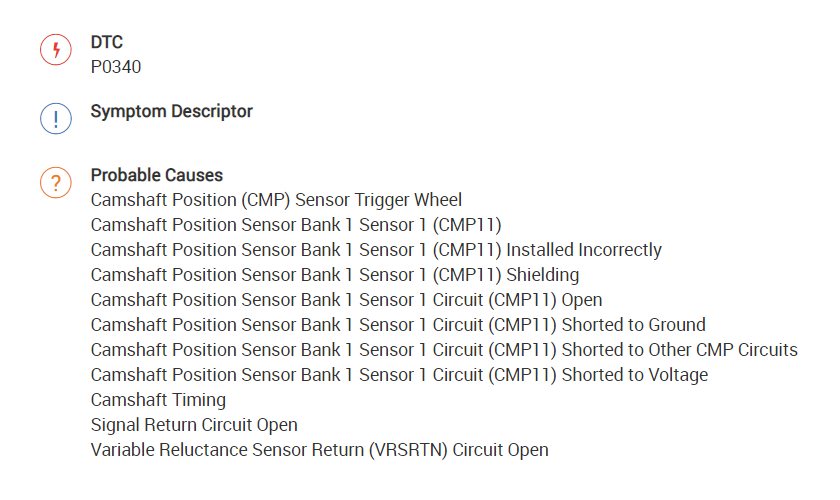Image resolution: width=840 pixels, height=500 pixels.
Task: Click the (VRSRTN) abbreviation in last line
Action: pyautogui.click(x=410, y=450)
